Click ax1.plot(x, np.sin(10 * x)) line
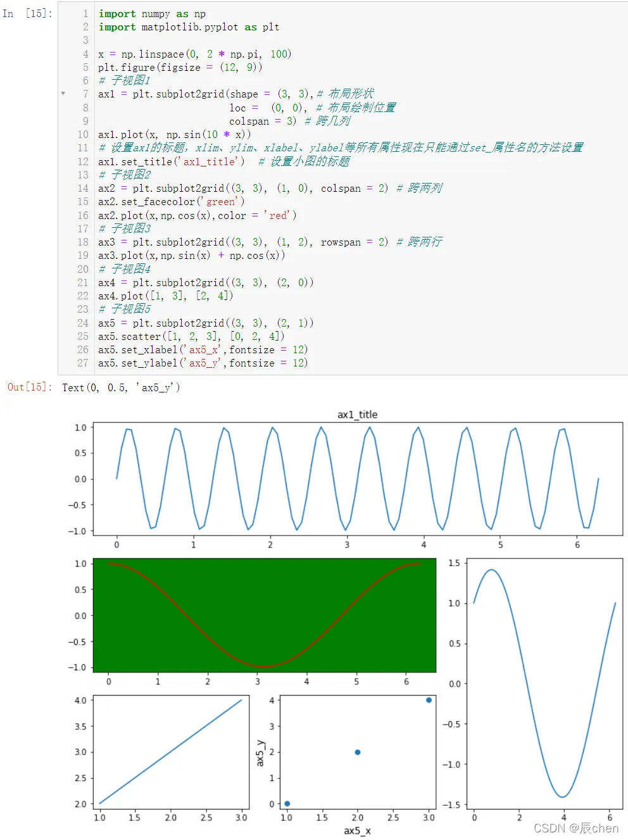 coord(175,135)
